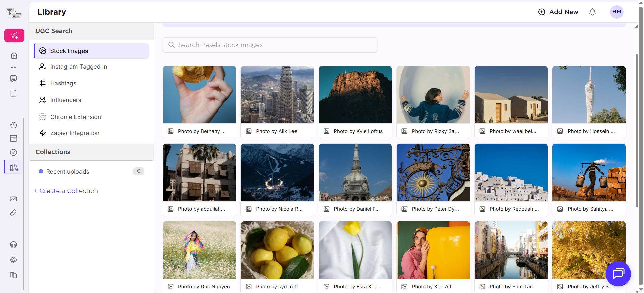
Task: Select the white town photo by Redouan
Action: (x=511, y=172)
